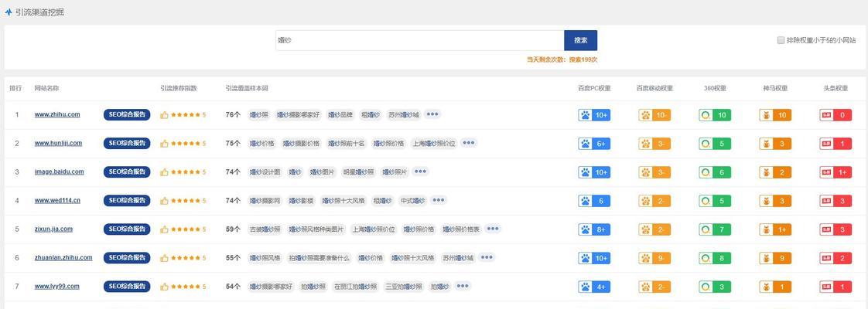Screen dimensions: 868x309
Task: Click thumbs-up icon in zixun.jia.com row
Action: click(x=164, y=229)
